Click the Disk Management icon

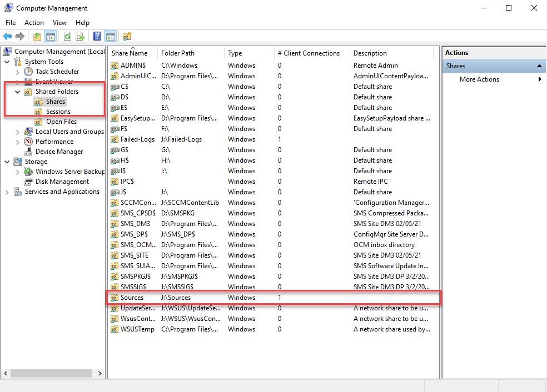coord(28,182)
